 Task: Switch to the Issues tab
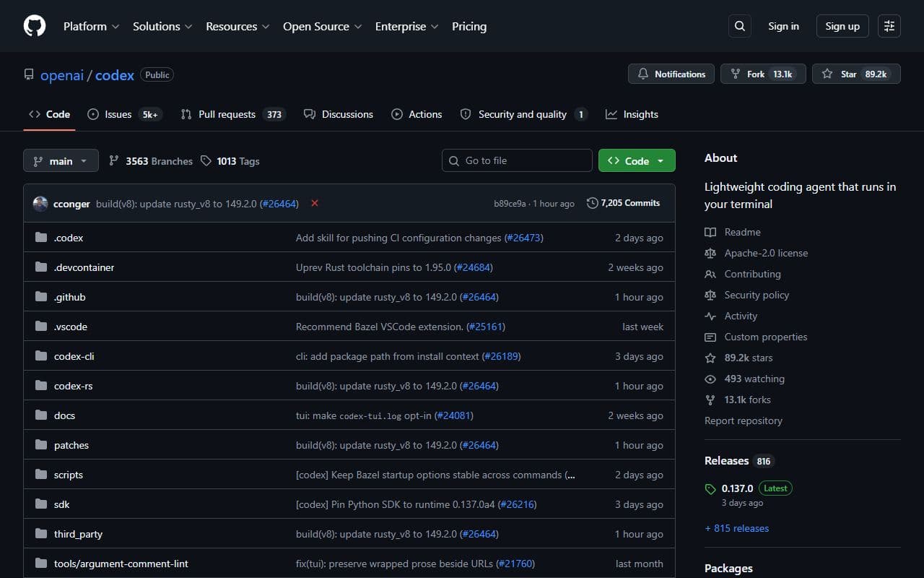pos(124,114)
